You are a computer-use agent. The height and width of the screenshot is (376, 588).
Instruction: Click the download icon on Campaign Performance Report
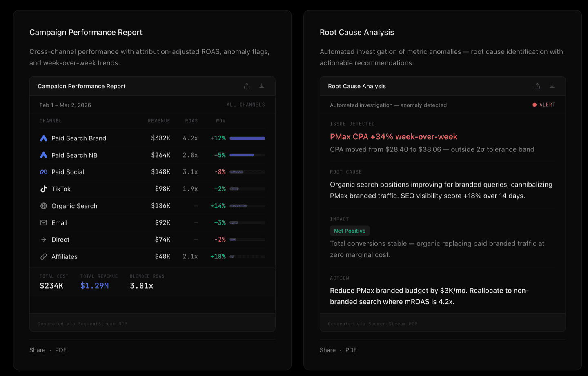click(x=262, y=86)
